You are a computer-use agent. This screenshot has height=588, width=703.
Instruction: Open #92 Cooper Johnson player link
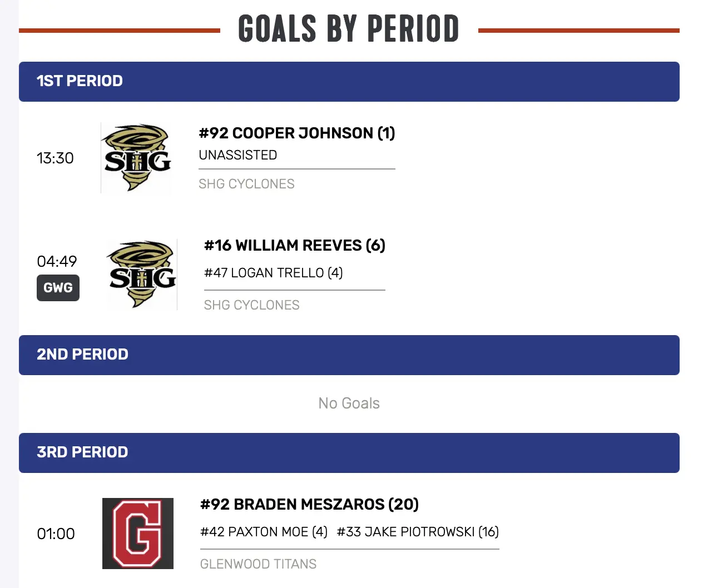tap(296, 133)
